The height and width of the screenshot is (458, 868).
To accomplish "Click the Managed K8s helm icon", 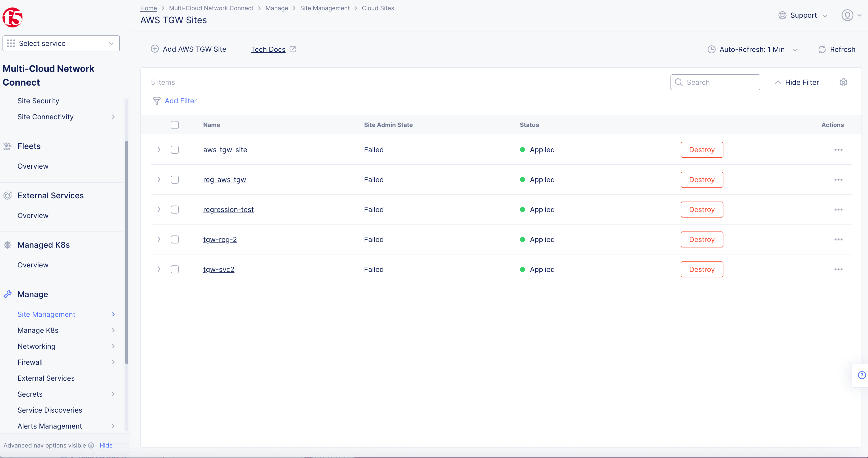I will (x=7, y=245).
